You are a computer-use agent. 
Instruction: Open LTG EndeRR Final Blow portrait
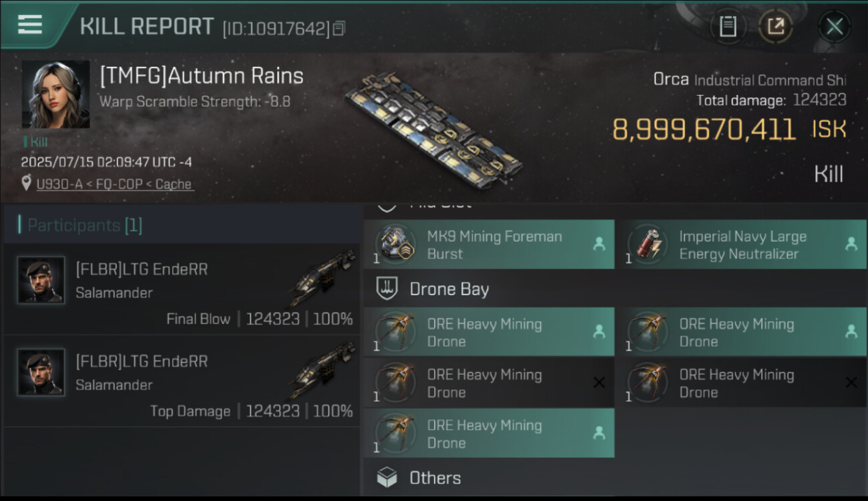click(41, 281)
